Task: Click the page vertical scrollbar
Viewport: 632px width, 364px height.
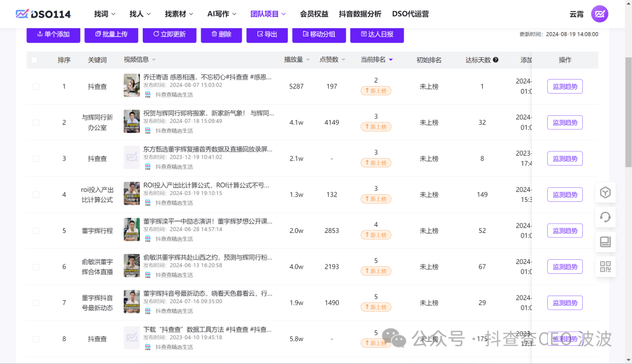Action: point(628,112)
